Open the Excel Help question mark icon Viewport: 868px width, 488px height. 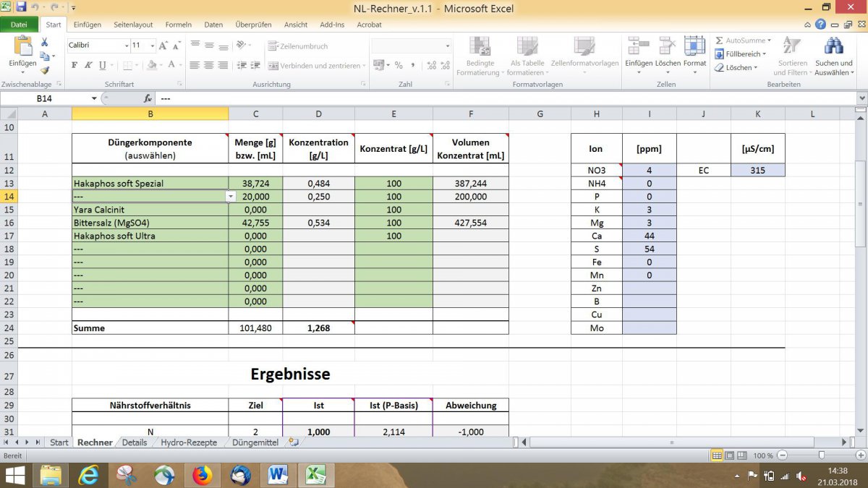click(x=820, y=25)
